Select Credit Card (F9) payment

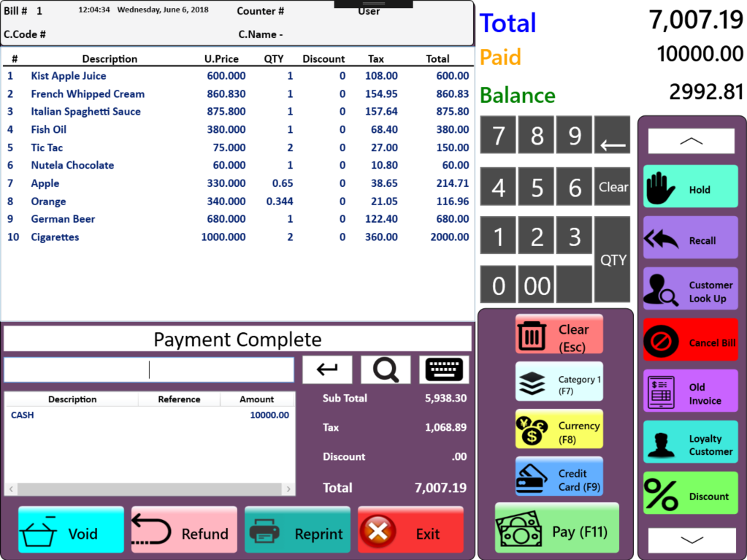559,477
